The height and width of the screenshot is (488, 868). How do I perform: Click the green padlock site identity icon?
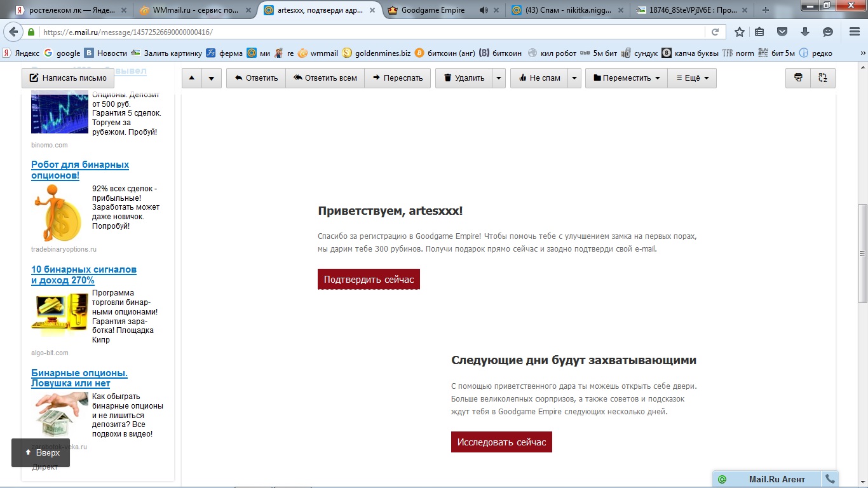(31, 32)
